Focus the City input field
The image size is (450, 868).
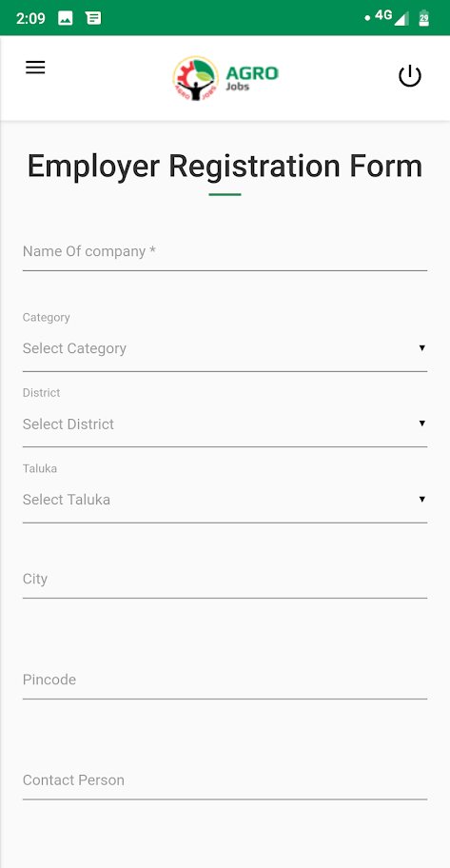pos(225,579)
